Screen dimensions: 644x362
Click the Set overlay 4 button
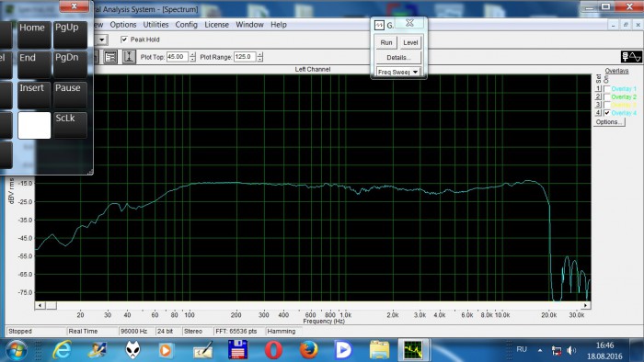tap(598, 113)
